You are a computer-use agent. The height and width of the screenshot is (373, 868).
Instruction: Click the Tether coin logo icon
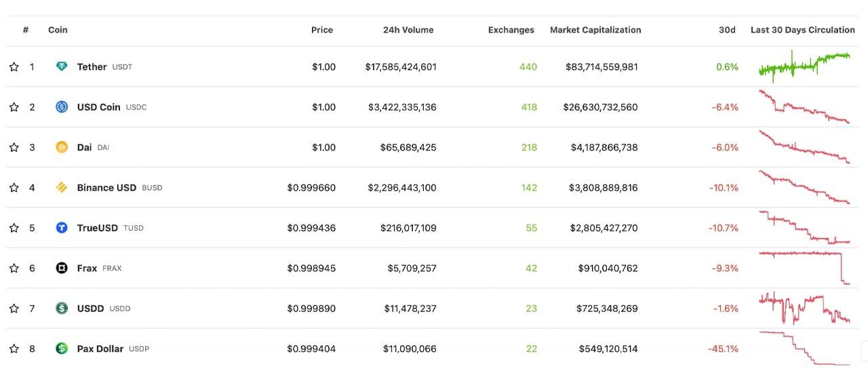(x=62, y=66)
